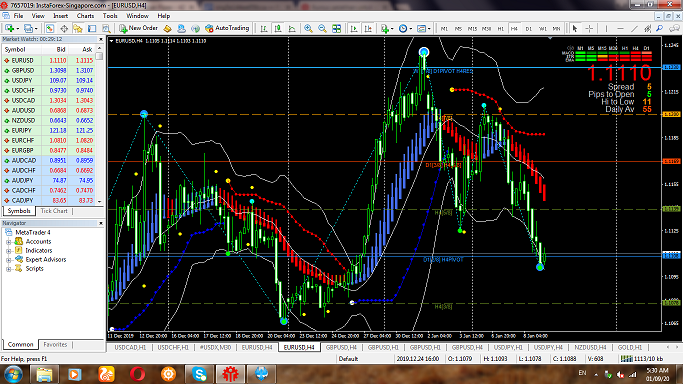Open the MetaEditor yellow book icon

coord(167,28)
